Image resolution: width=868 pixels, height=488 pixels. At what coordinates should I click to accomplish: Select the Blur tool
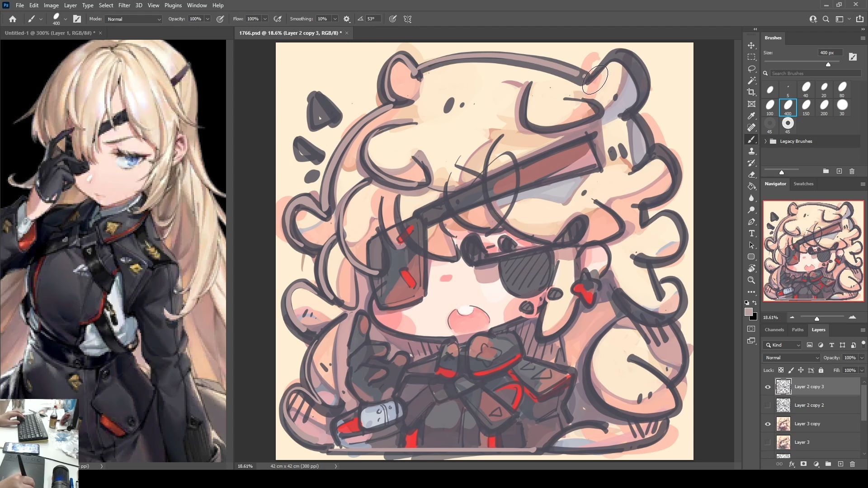(751, 198)
